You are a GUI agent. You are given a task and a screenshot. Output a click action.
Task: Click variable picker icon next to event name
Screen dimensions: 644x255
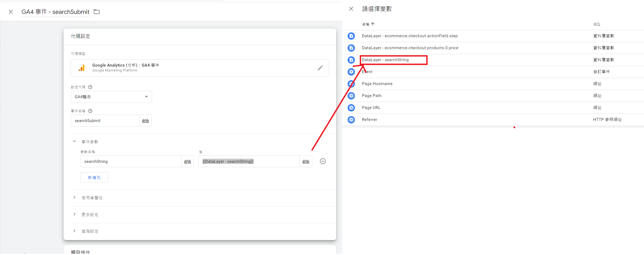(146, 121)
